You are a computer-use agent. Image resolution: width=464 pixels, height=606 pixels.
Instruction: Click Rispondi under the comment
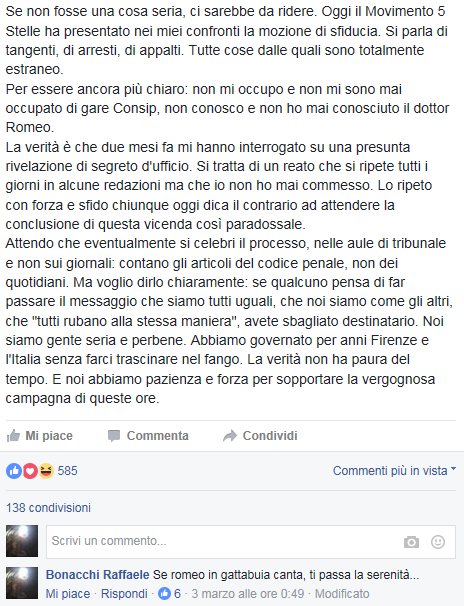124,594
